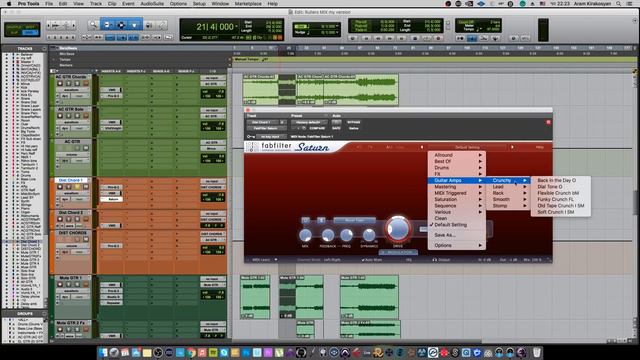The height and width of the screenshot is (360, 640).
Task: Open the Allround preset submenu
Action: click(457, 155)
